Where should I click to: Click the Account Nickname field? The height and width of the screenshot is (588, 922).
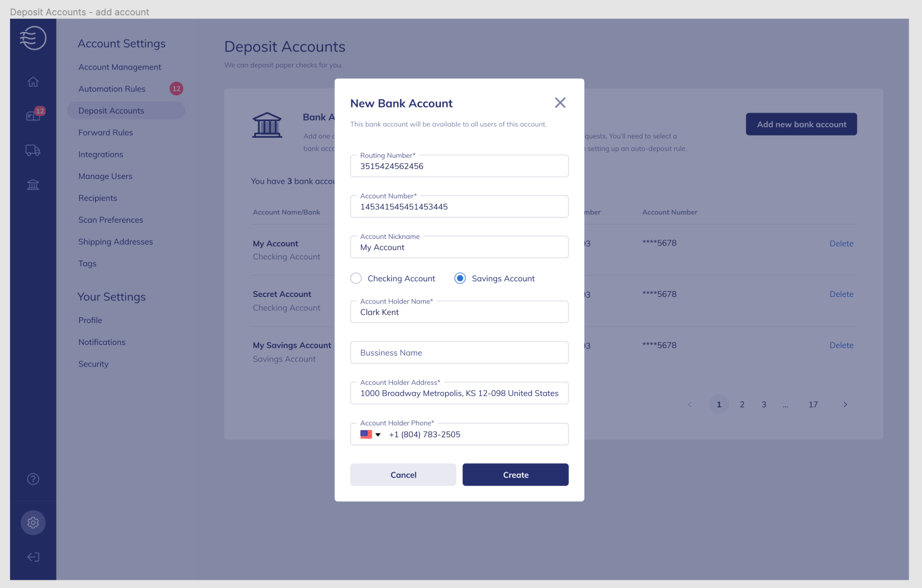point(459,247)
